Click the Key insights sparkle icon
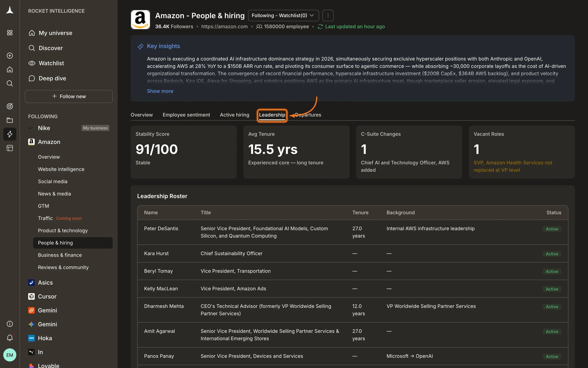Screen dimensions: 588x368 tap(140, 46)
